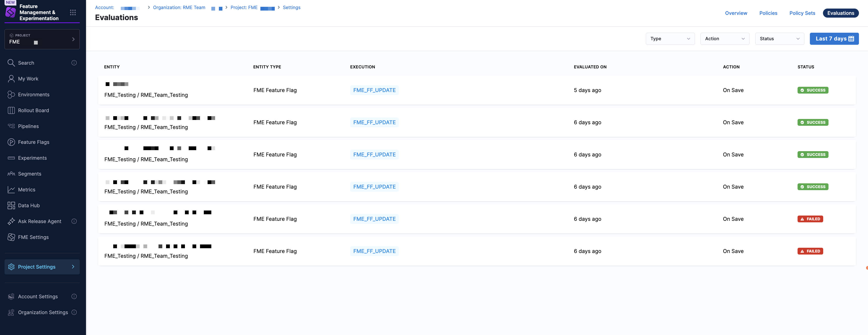Image resolution: width=868 pixels, height=335 pixels.
Task: Click the Last 7 days date button
Action: (x=834, y=39)
